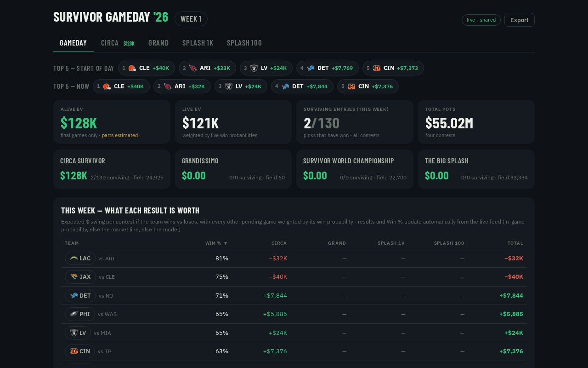Click the Eagles logo in the PHI table row
The width and height of the screenshot is (588, 368).
73,314
